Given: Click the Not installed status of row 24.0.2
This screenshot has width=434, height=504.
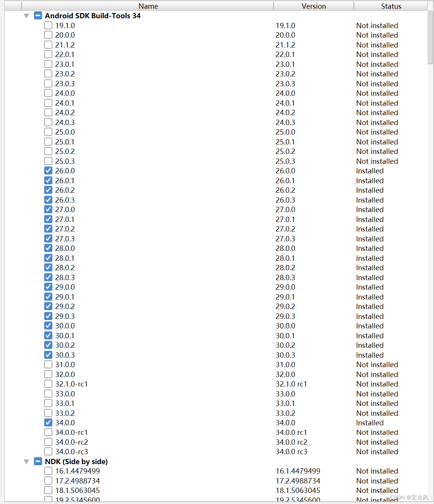Looking at the screenshot, I should coord(377,113).
